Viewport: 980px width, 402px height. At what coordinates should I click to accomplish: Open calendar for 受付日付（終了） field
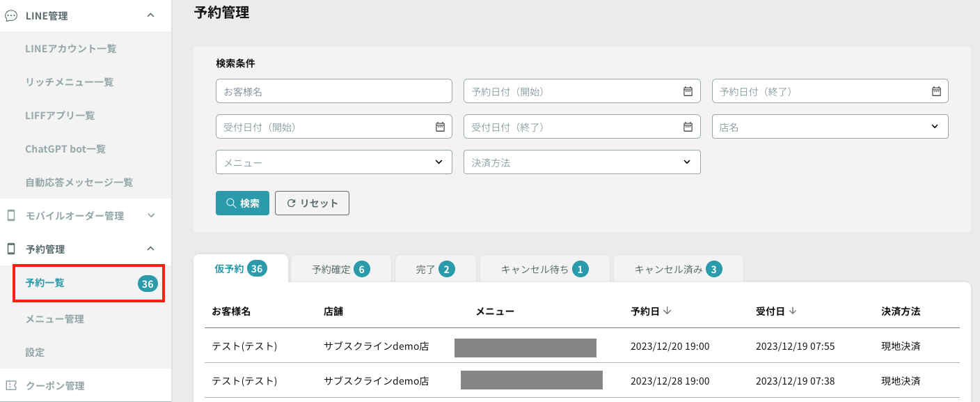click(688, 127)
